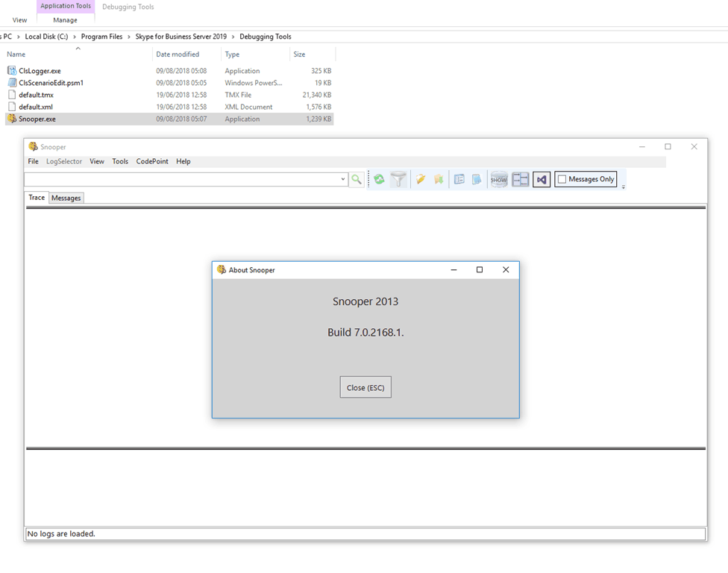Click the 21,340 KB size value
Screen dimensions: 728x573
[317, 95]
